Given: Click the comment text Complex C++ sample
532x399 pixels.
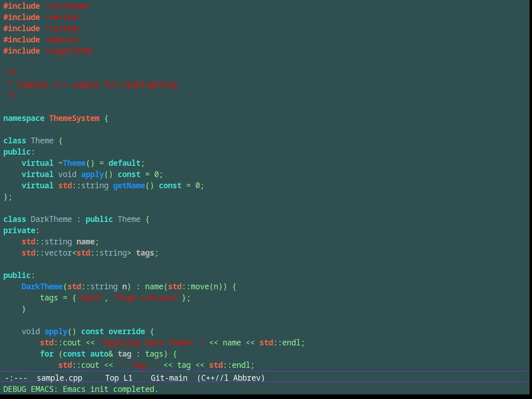Looking at the screenshot, I should point(58,84).
